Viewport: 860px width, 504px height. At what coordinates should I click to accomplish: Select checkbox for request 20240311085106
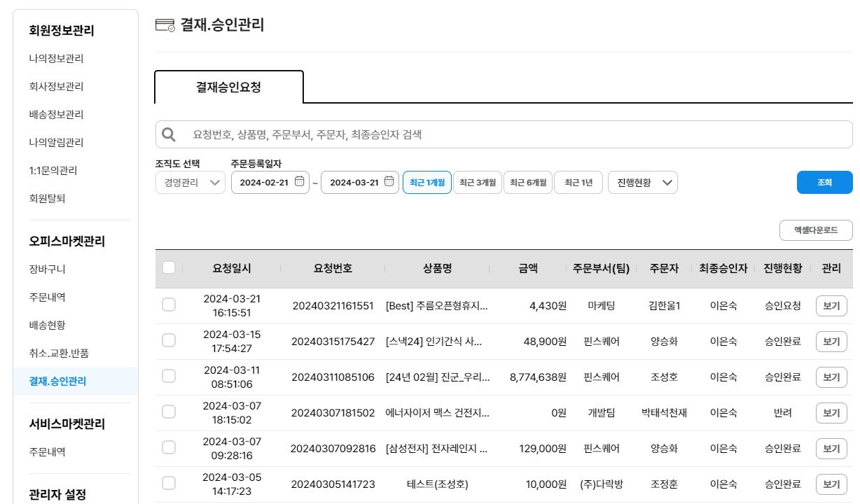point(169,377)
